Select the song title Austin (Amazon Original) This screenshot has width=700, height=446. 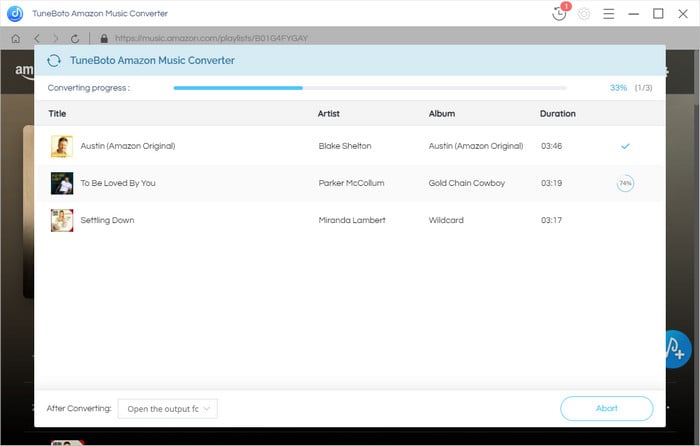pyautogui.click(x=128, y=146)
